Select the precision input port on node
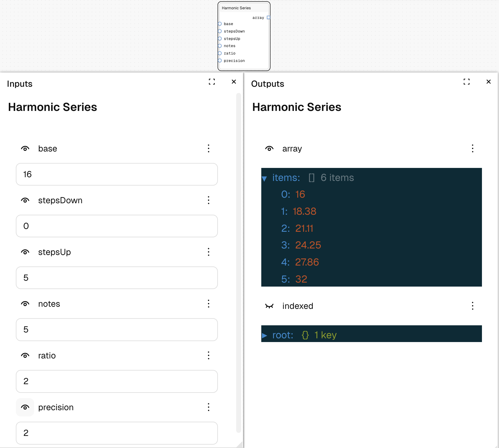Image resolution: width=499 pixels, height=448 pixels. [x=220, y=61]
